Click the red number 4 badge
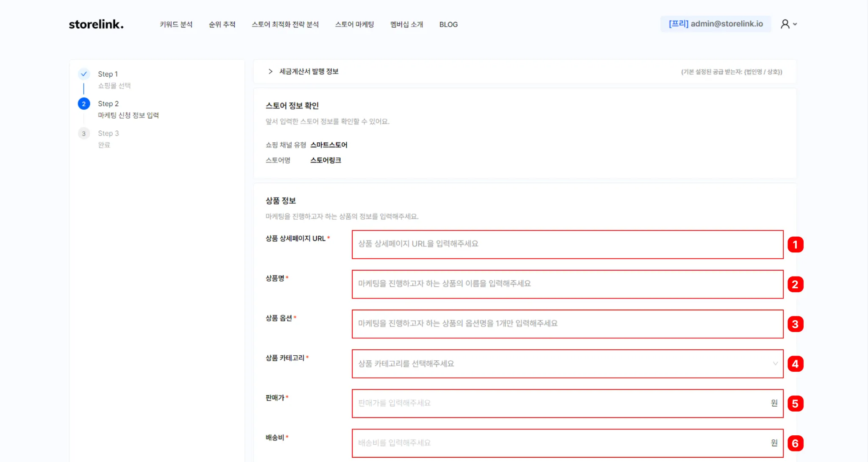The width and height of the screenshot is (868, 462). (x=795, y=364)
